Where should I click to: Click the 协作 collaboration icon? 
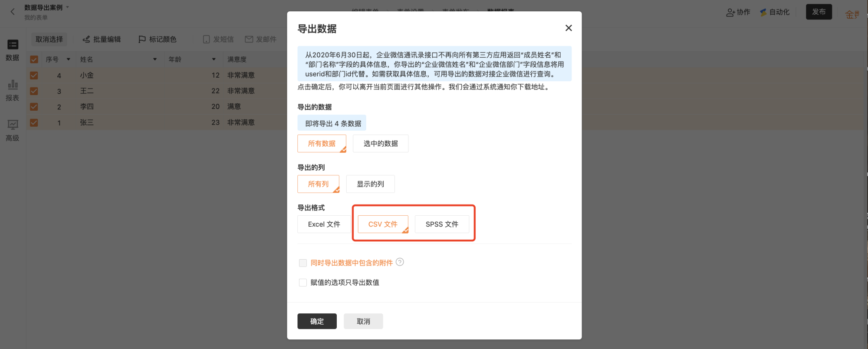tap(730, 13)
